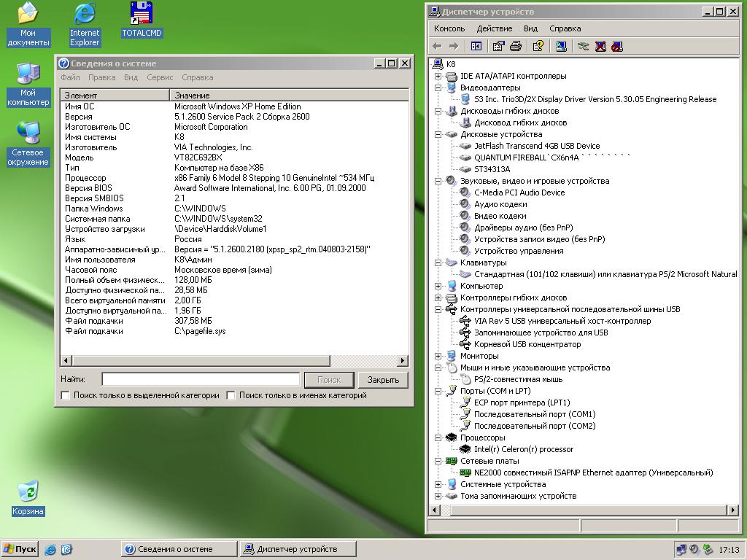Expand IDE ATA/ATAPI контроллеры node
The height and width of the screenshot is (560, 747).
(x=438, y=76)
